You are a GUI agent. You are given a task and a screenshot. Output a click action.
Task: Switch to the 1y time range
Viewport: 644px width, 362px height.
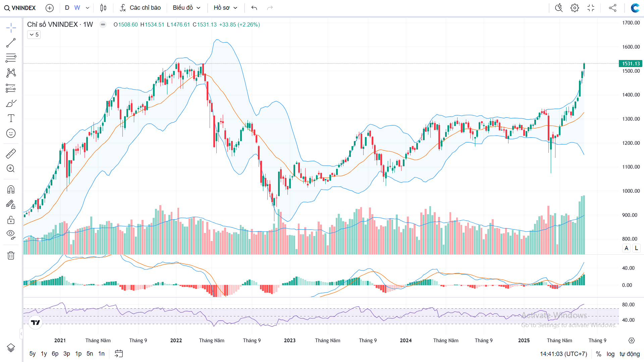(44, 354)
